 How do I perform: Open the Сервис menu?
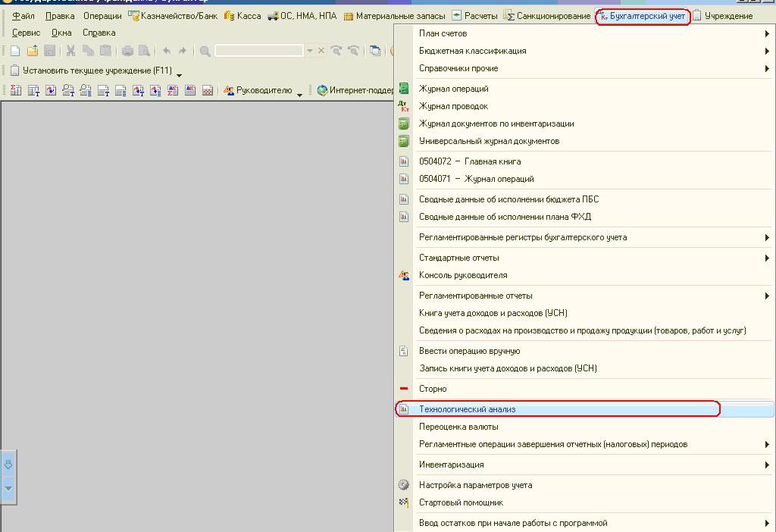pyautogui.click(x=27, y=33)
